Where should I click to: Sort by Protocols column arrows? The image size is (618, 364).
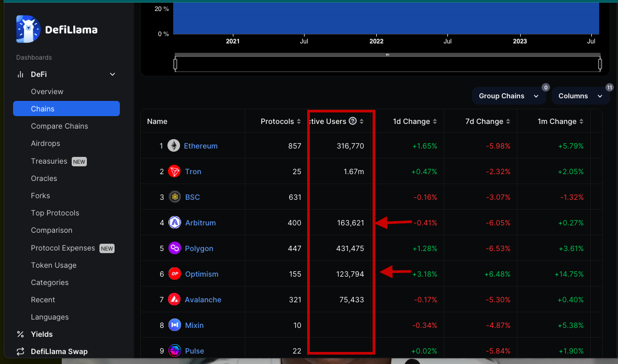tap(299, 121)
